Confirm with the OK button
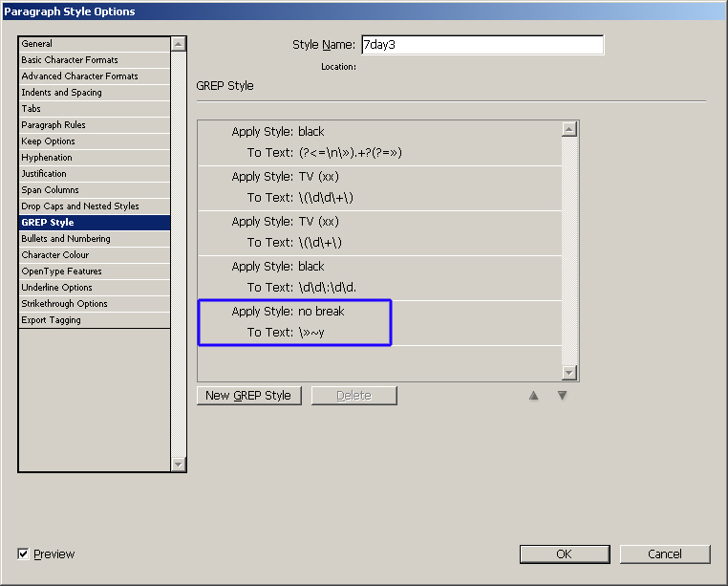The height and width of the screenshot is (586, 728). point(565,553)
